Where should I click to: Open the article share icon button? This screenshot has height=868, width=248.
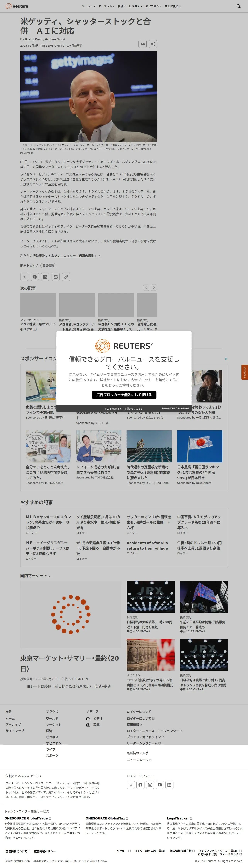pyautogui.click(x=153, y=44)
